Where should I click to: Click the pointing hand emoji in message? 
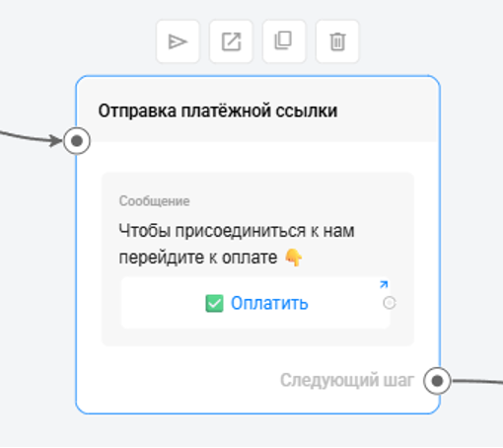(x=293, y=258)
